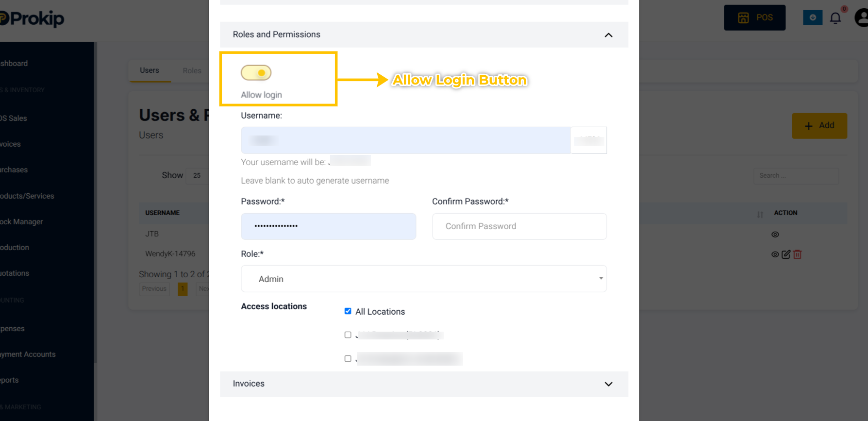
Task: Delete user WendyK-14796 trash icon
Action: coord(797,254)
